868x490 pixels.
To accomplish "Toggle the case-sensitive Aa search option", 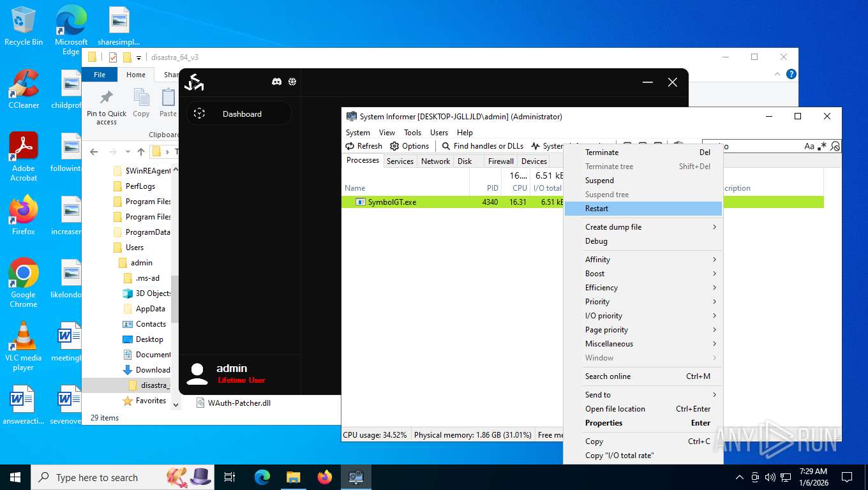I will (x=809, y=146).
